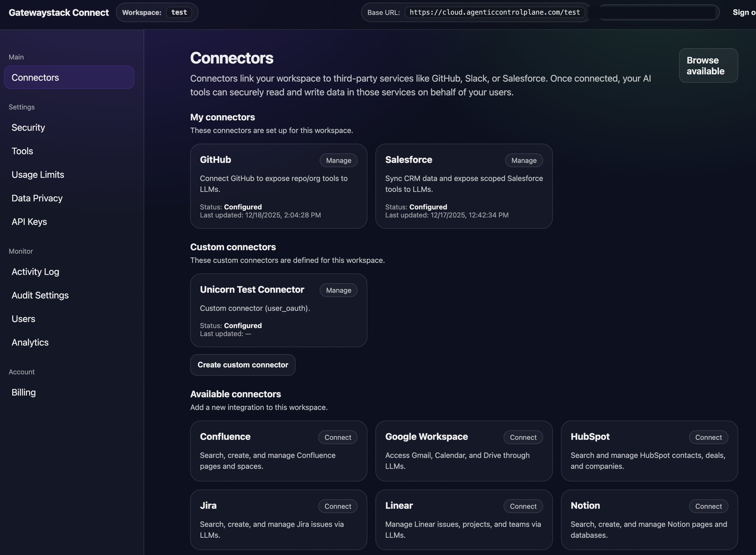The height and width of the screenshot is (555, 756).
Task: Click the test workspace badge
Action: [x=179, y=12]
